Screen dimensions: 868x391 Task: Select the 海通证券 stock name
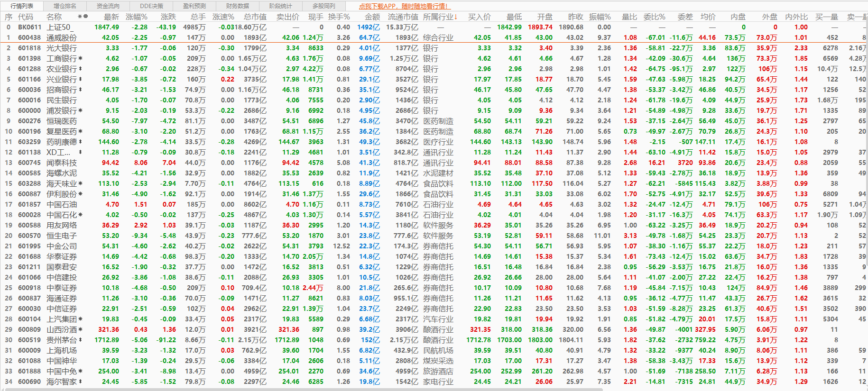62,298
